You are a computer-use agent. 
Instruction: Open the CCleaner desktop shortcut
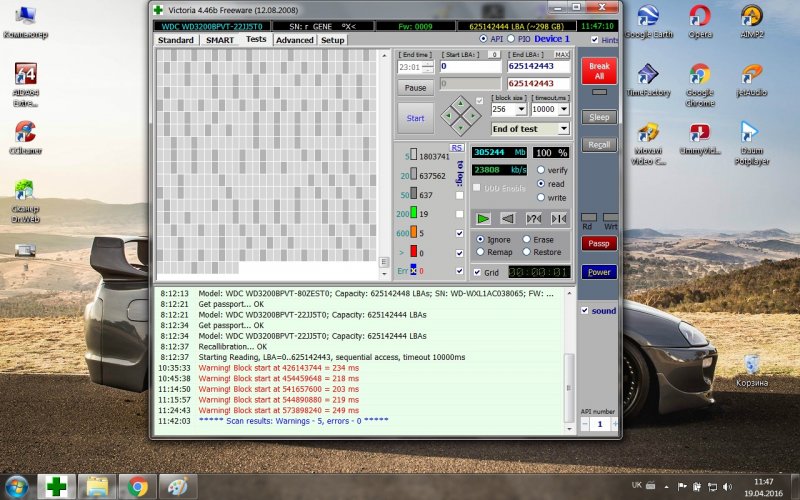click(26, 137)
